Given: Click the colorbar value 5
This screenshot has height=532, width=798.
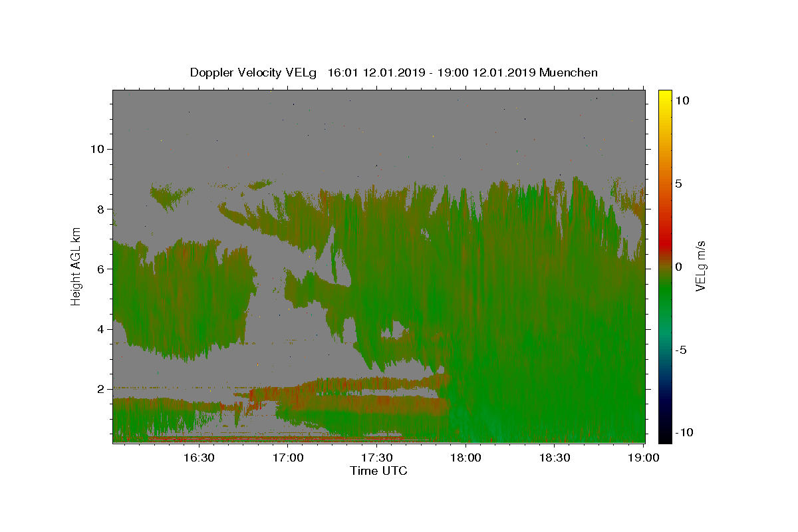Looking at the screenshot, I should (x=678, y=184).
